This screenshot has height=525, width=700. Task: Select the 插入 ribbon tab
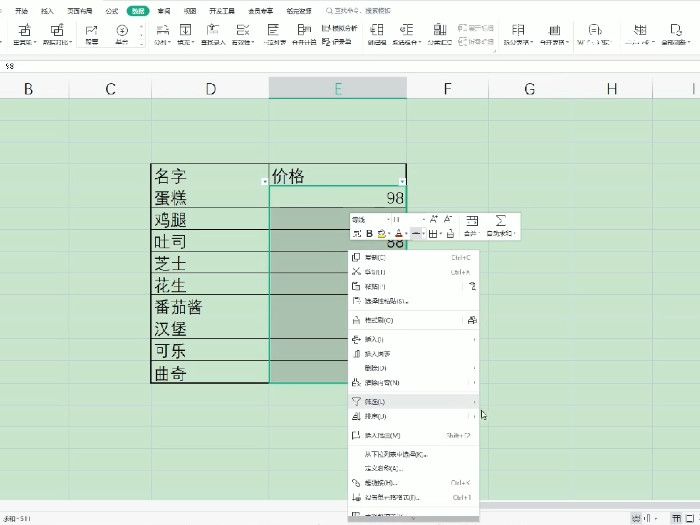[x=47, y=11]
